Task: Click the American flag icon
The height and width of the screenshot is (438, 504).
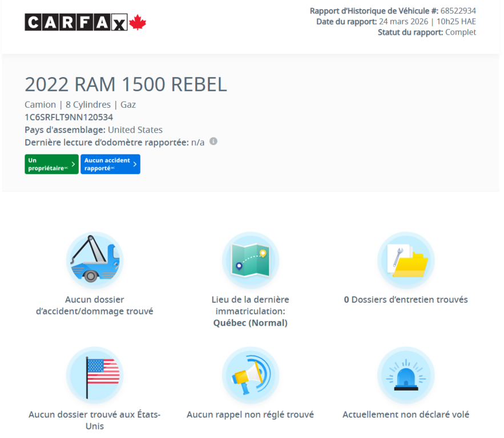Action: (95, 375)
